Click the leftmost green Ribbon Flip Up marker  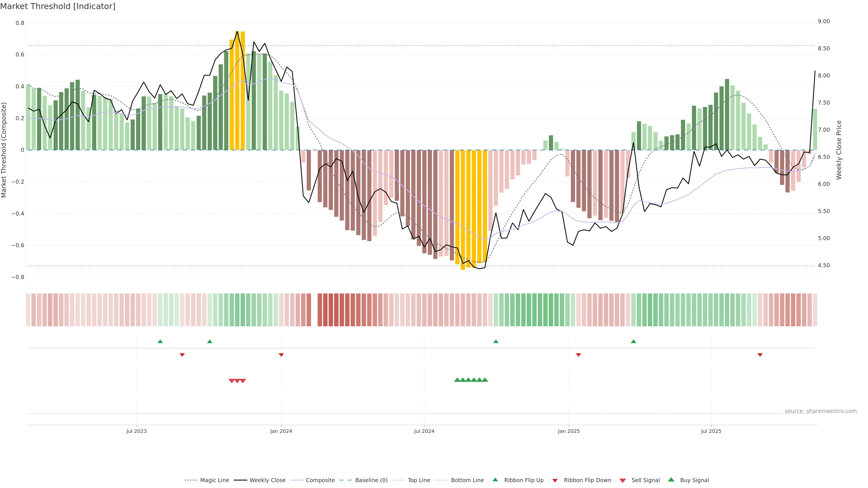pos(160,342)
